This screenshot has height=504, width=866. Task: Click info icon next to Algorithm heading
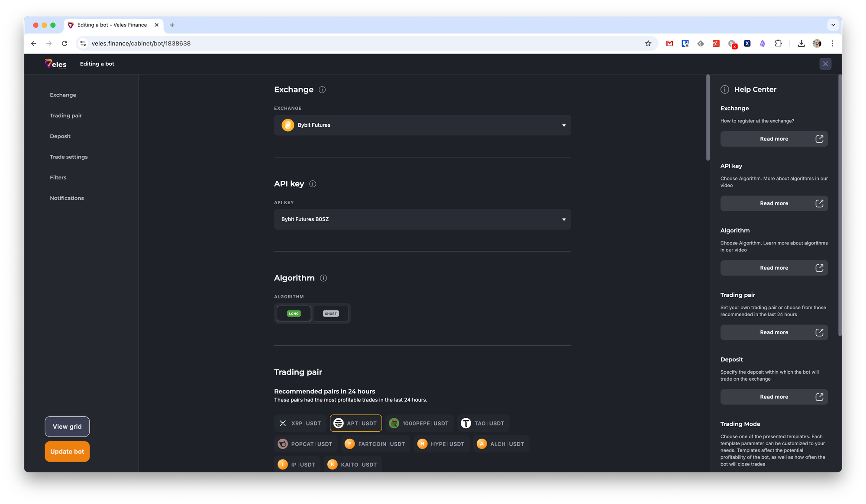point(323,278)
